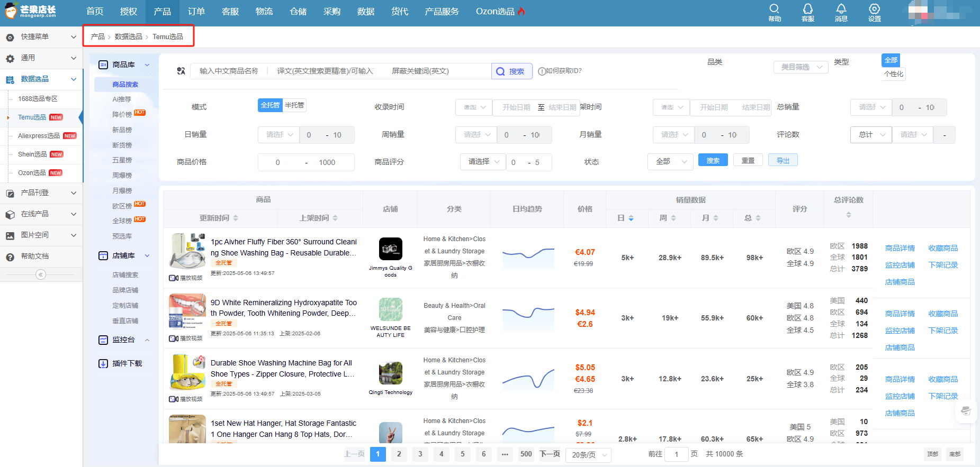Screen dimensions: 980x467
Task: Open the 20条/页 page size dropdown
Action: 589,455
